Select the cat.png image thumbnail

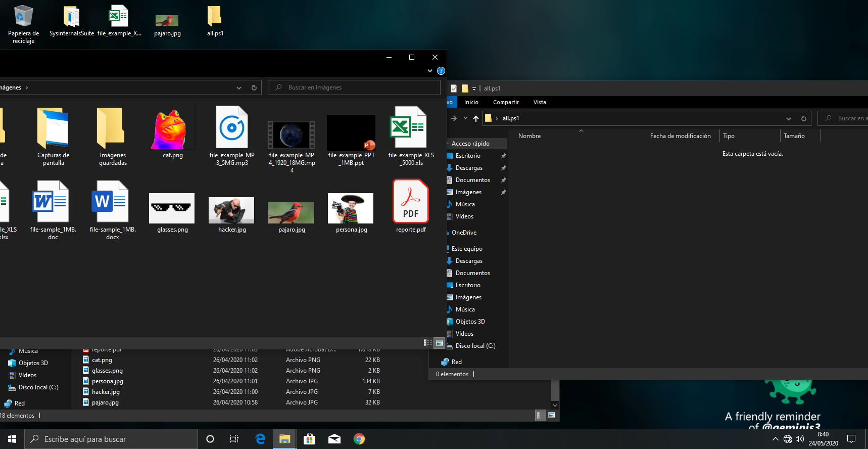(x=172, y=129)
